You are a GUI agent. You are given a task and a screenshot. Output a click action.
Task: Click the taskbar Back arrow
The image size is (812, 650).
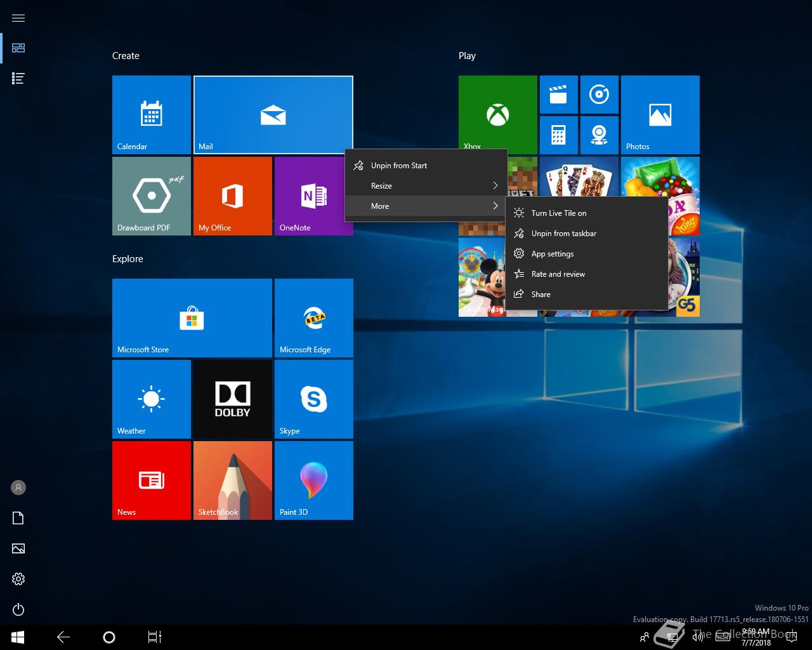(63, 637)
